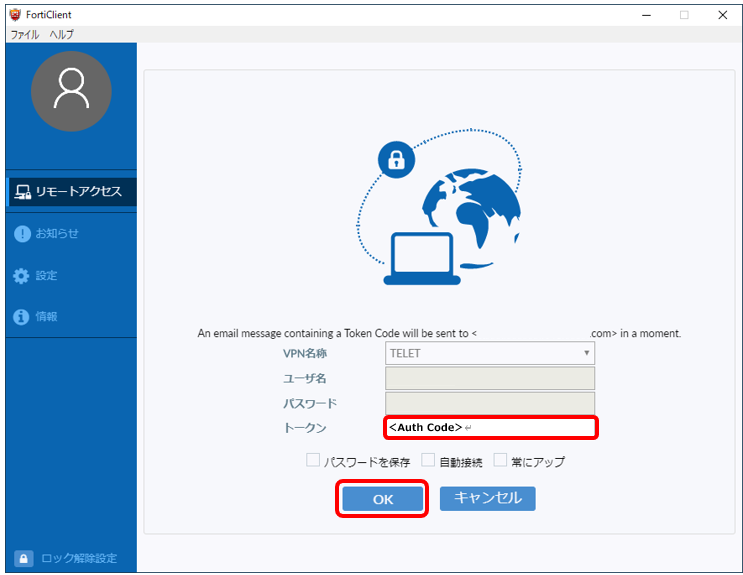Toggle the 自動接続 checkbox
The width and height of the screenshot is (743, 575).
(x=428, y=460)
